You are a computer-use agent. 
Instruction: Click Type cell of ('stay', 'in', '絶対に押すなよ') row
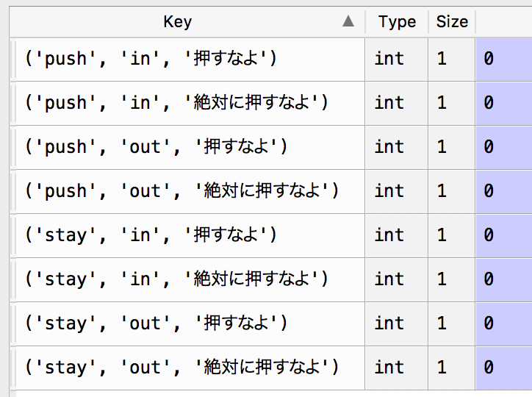[x=396, y=279]
